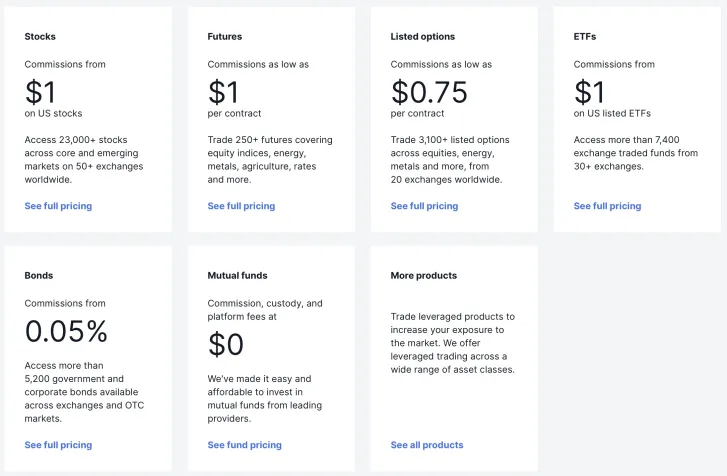This screenshot has height=476, width=727.
Task: Click See fund pricing link
Action: (244, 445)
